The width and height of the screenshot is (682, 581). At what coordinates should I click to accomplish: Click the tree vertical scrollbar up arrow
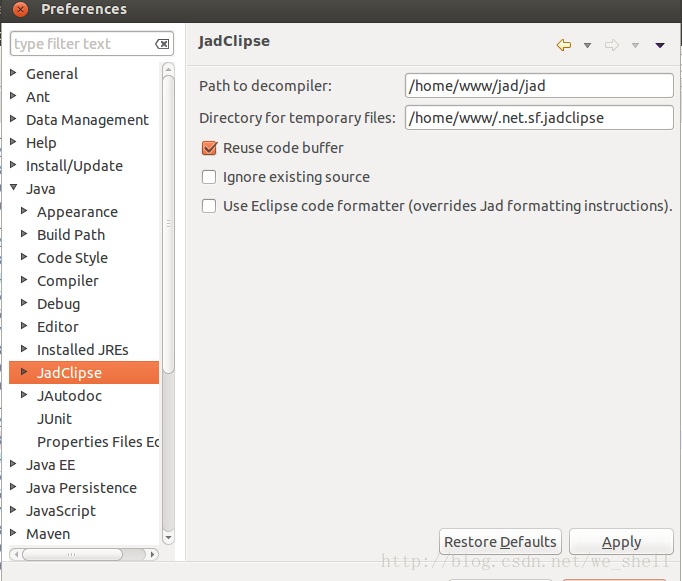[168, 70]
